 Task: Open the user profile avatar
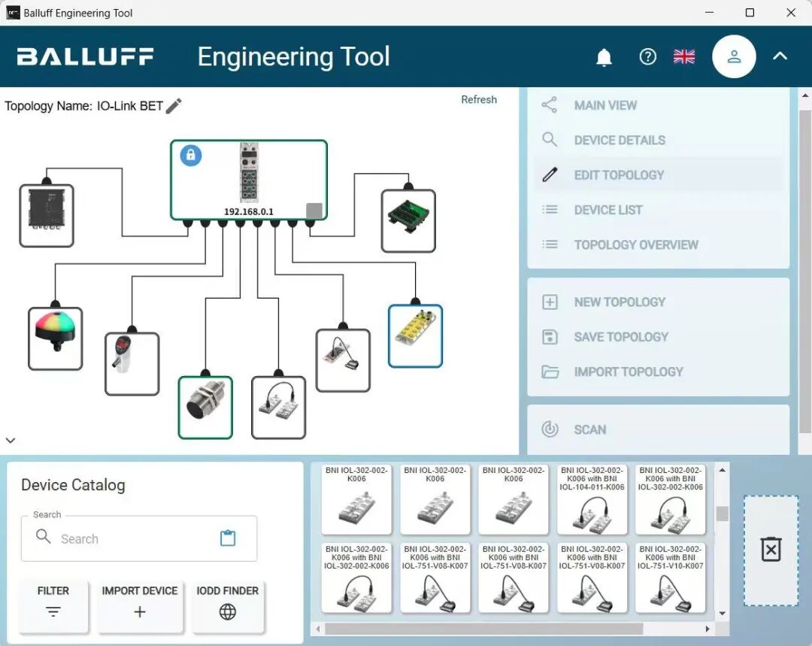734,57
